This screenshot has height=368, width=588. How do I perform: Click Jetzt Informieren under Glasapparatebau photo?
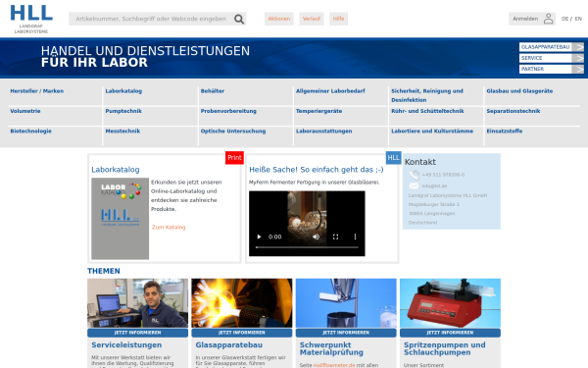242,333
